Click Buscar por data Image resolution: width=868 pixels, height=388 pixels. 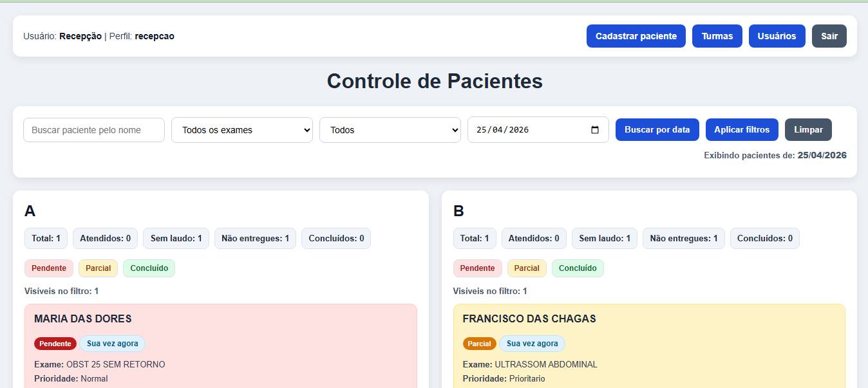[x=657, y=129]
